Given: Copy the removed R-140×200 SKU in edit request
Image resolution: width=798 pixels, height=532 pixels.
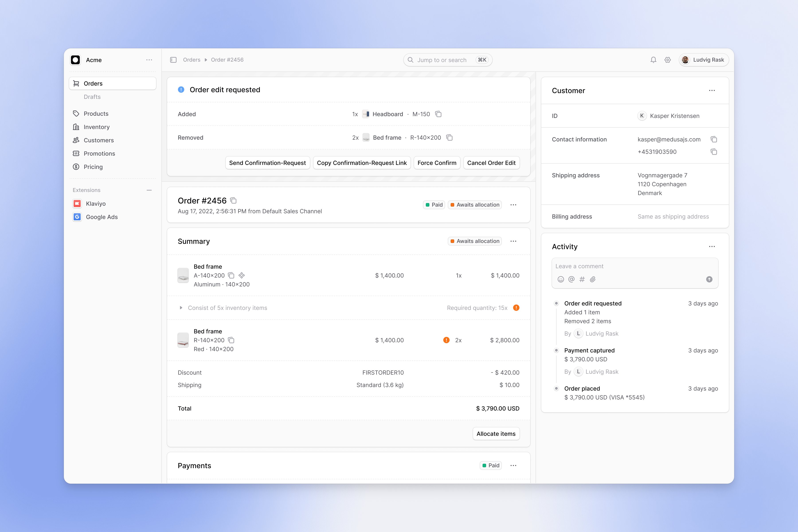Looking at the screenshot, I should click(x=450, y=138).
